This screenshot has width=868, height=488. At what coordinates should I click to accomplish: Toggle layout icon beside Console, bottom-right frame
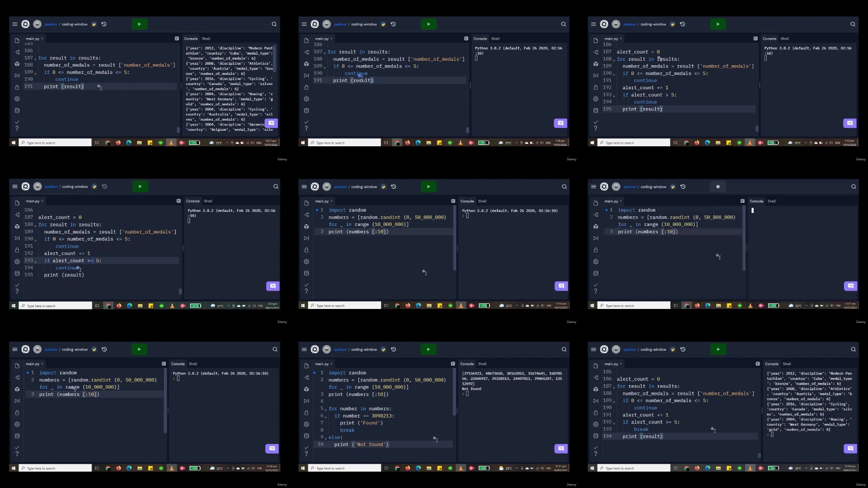point(758,363)
